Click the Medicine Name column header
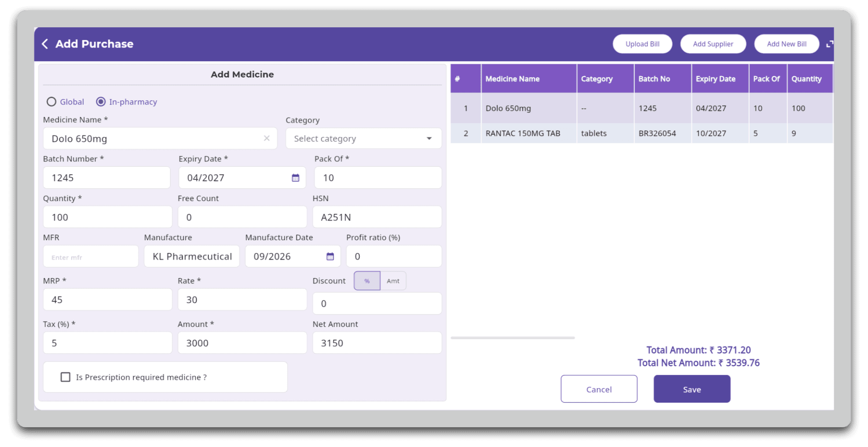The width and height of the screenshot is (868, 447). (x=529, y=79)
